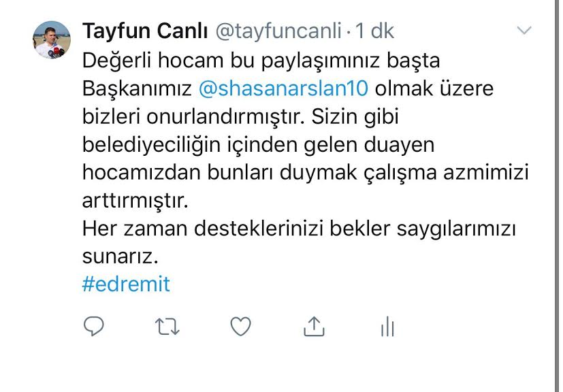The image size is (563, 392).
Task: Open the #edremit hashtag
Action: [x=126, y=284]
